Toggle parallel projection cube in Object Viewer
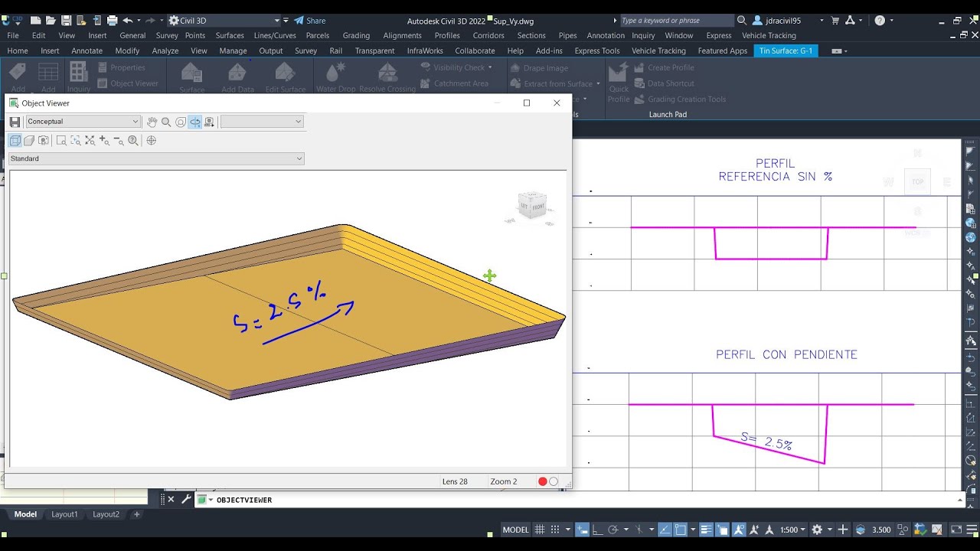This screenshot has height=551, width=980. pyautogui.click(x=15, y=141)
